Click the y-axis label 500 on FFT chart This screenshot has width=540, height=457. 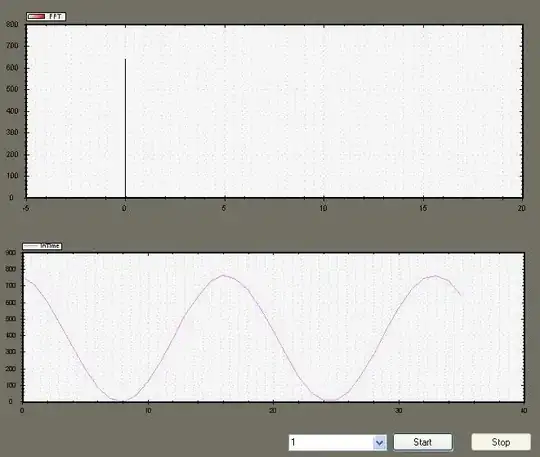12,89
